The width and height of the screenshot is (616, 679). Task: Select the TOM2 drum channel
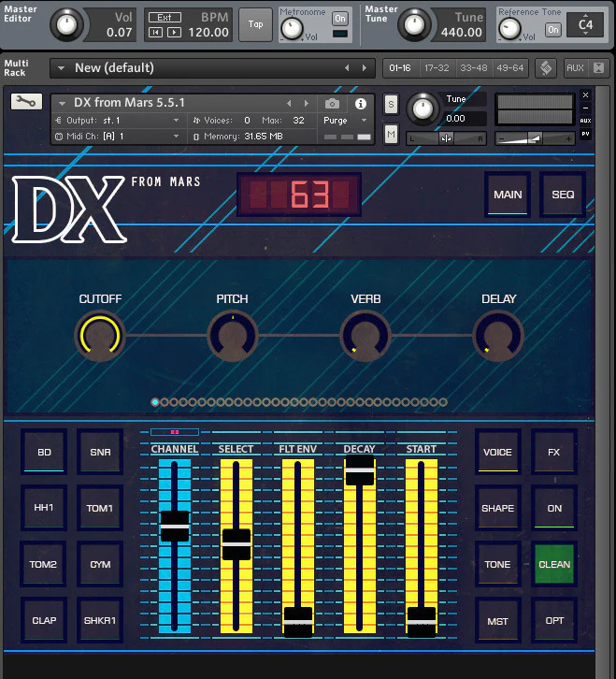[44, 564]
